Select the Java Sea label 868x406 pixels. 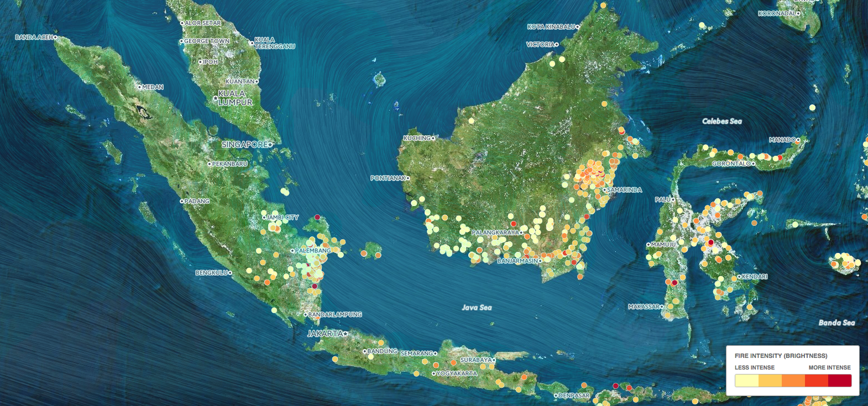[477, 308]
